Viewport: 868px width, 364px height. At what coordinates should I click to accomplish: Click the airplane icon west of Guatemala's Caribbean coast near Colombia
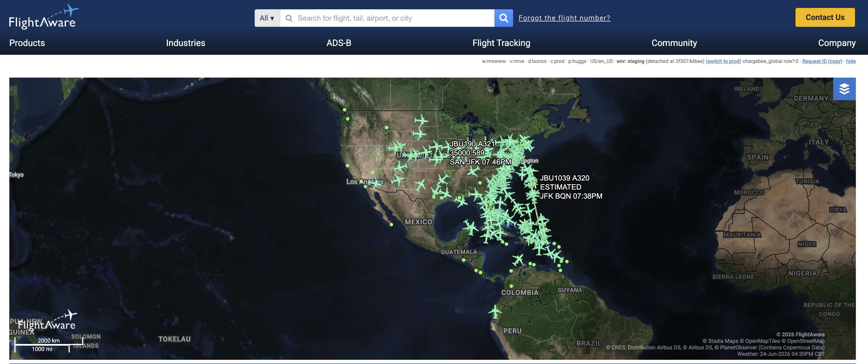click(518, 260)
